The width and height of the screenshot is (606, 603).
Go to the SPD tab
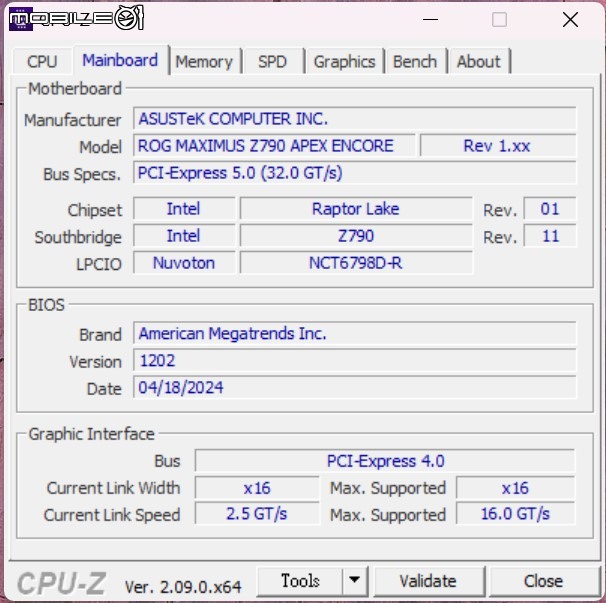coord(272,61)
